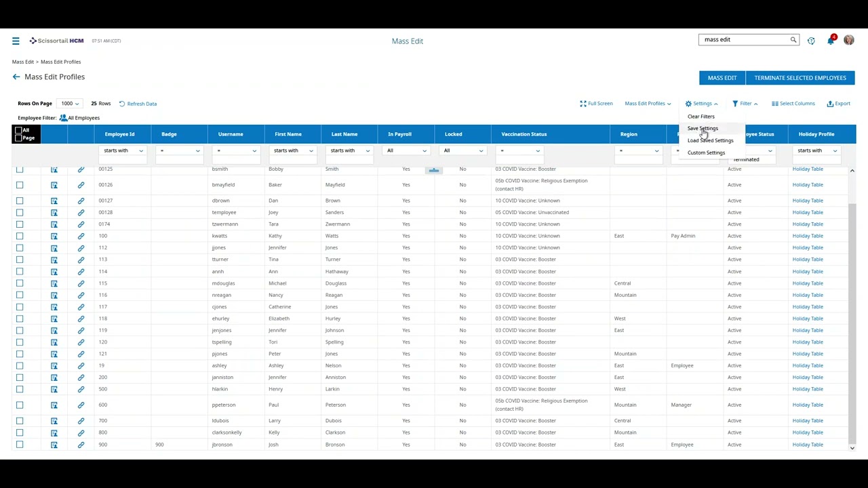The image size is (868, 488).
Task: Click the back arrow beside Mass Edit Profiles
Action: pyautogui.click(x=16, y=77)
